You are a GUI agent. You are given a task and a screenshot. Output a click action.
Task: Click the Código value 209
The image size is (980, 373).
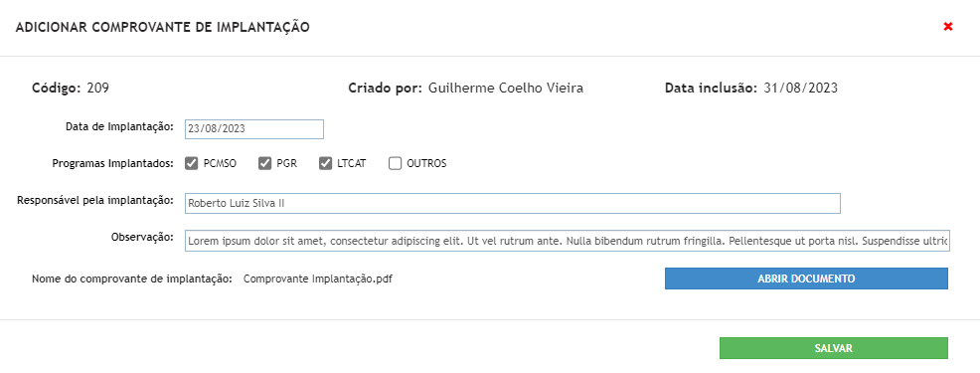98,89
